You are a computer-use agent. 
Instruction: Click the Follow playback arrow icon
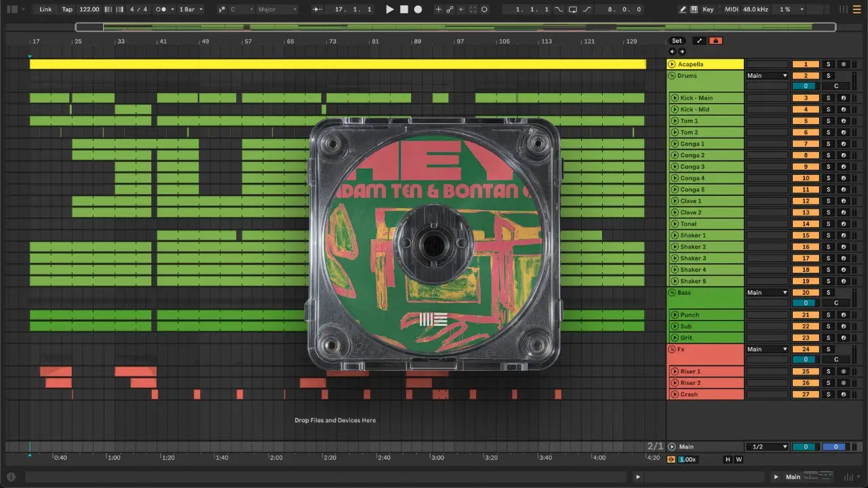[318, 9]
